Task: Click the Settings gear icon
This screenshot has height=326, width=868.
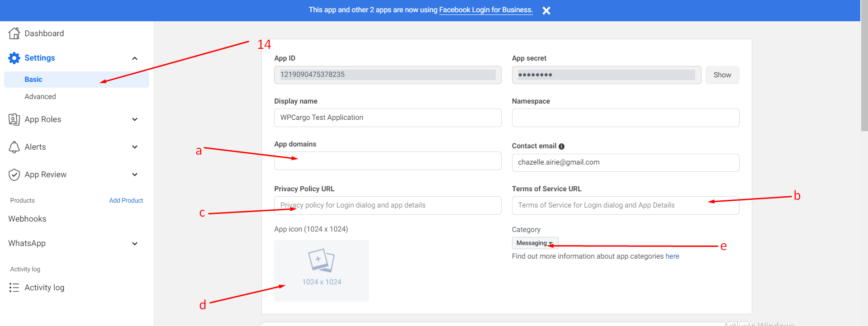Action: coord(14,58)
